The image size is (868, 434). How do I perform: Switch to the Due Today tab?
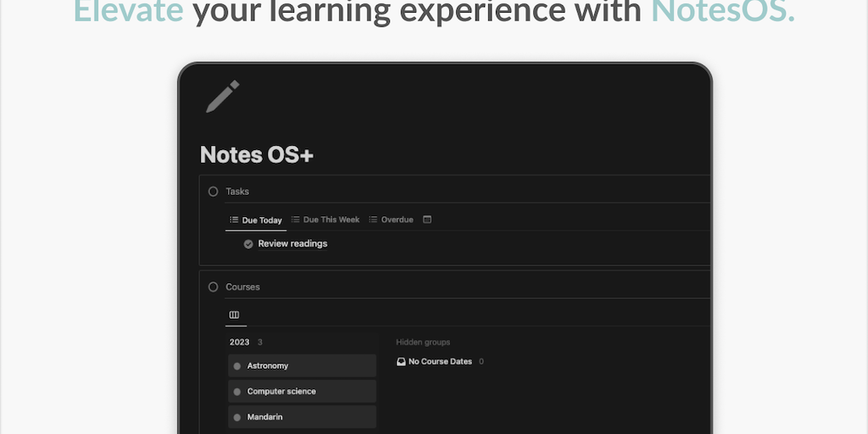pos(256,220)
